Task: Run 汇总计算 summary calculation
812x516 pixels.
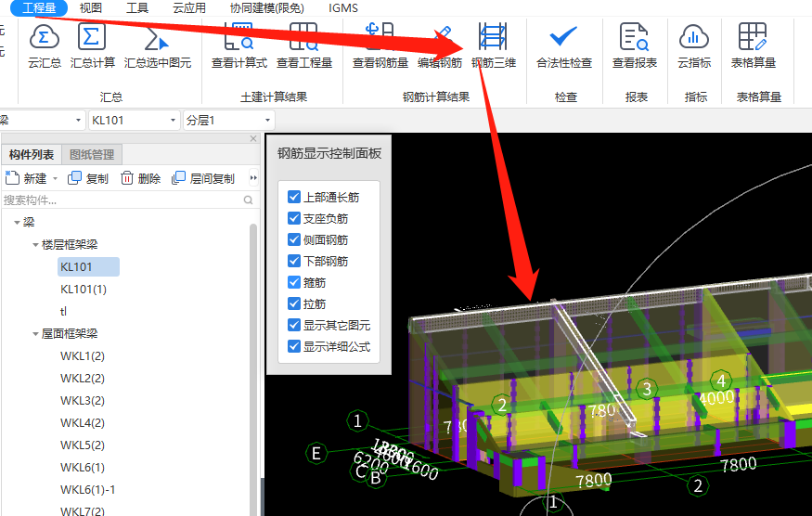Action: click(92, 45)
